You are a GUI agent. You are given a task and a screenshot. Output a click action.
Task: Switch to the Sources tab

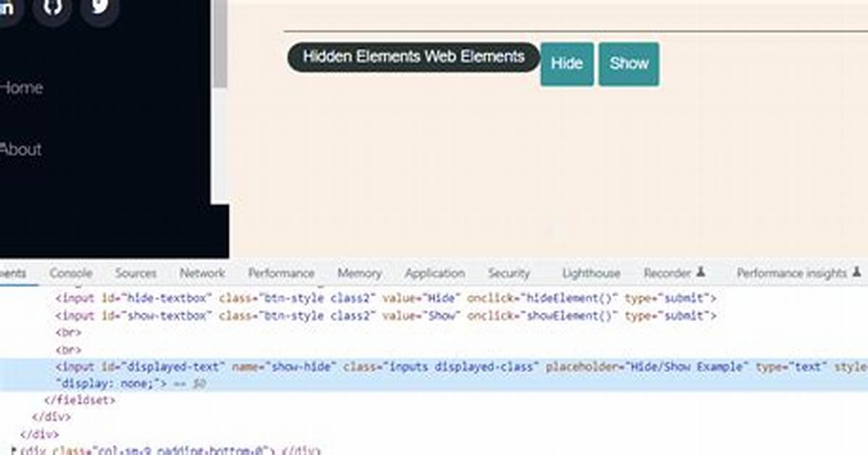(x=136, y=273)
